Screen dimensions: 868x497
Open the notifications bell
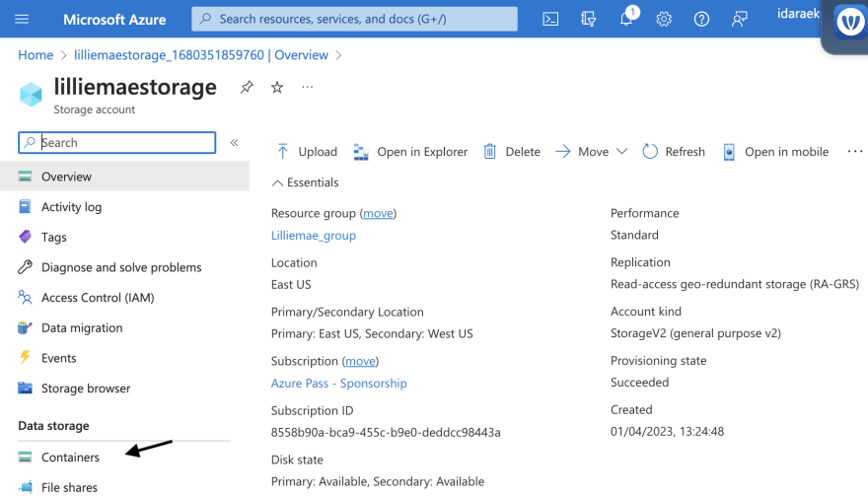626,19
